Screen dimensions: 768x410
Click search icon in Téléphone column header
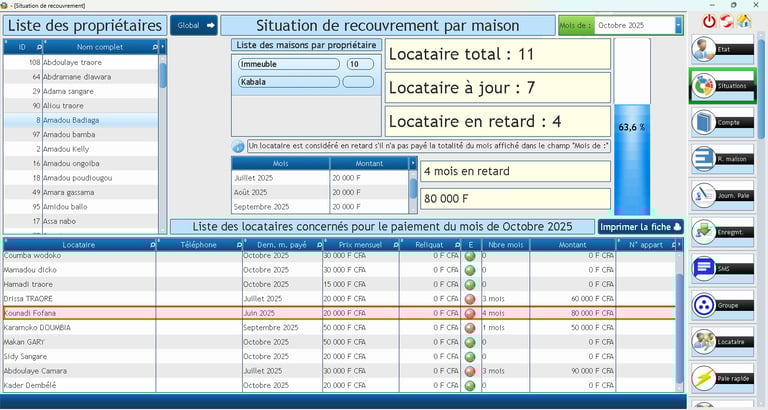(239, 244)
